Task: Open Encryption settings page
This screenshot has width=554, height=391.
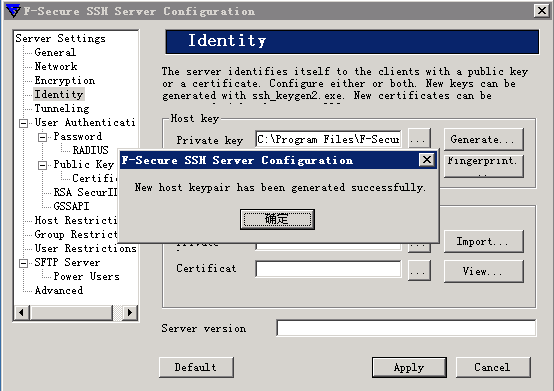Action: [x=64, y=81]
